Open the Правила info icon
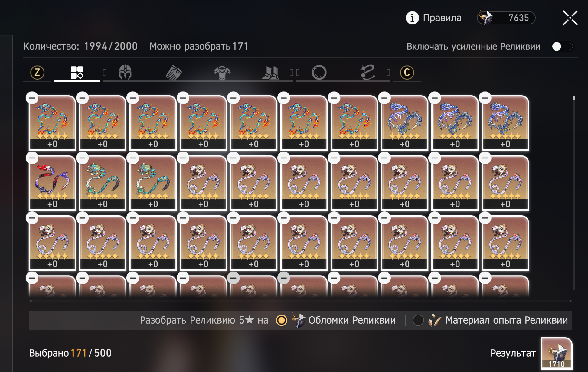588x372 pixels. (412, 18)
